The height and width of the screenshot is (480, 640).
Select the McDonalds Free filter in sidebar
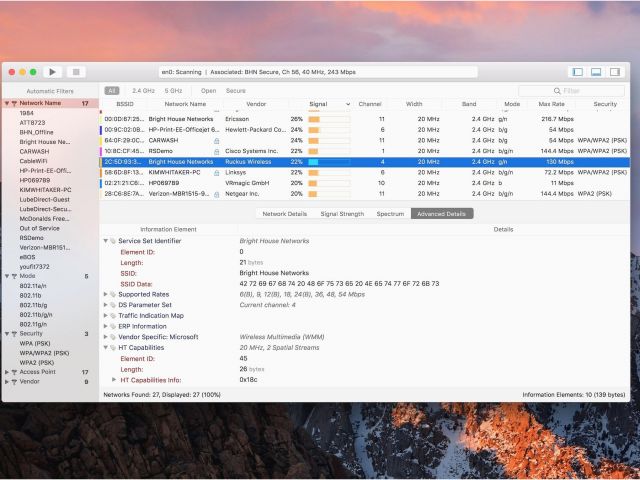(44, 219)
